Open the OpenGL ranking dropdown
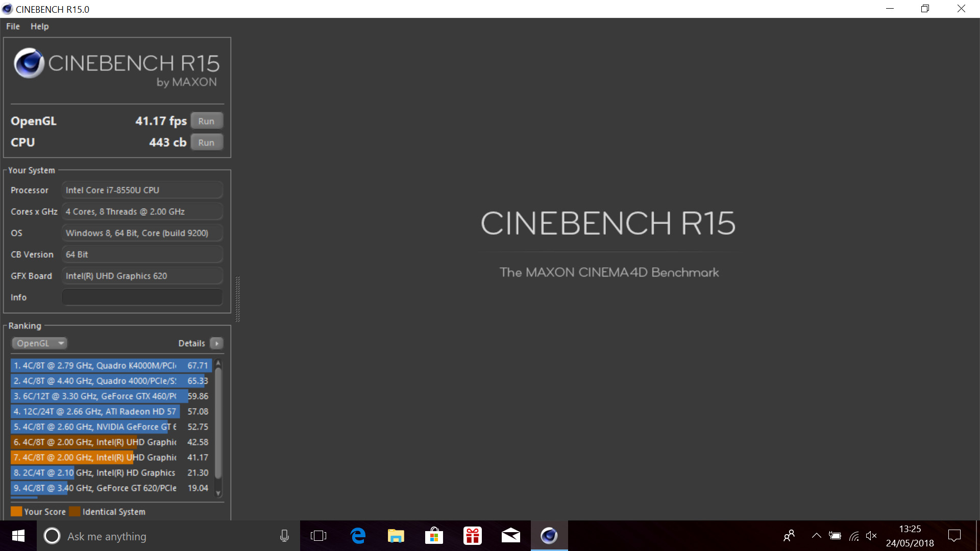Screen dimensions: 980x551 pyautogui.click(x=40, y=343)
